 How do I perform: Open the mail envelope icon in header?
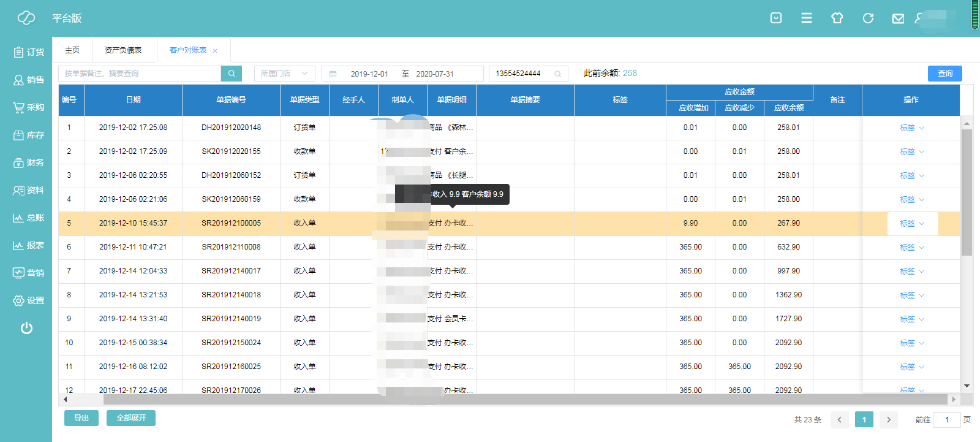click(898, 18)
